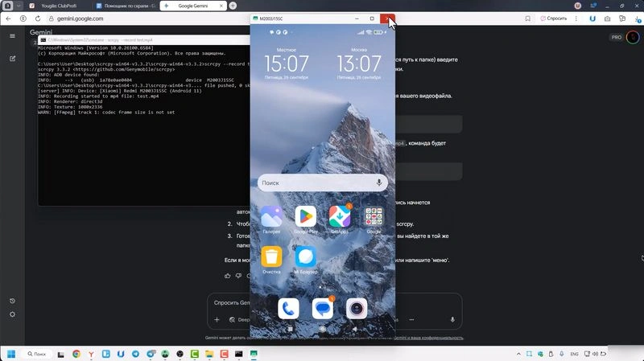Bookmark this page in the address bar
This screenshot has width=644, height=361.
coord(528,18)
